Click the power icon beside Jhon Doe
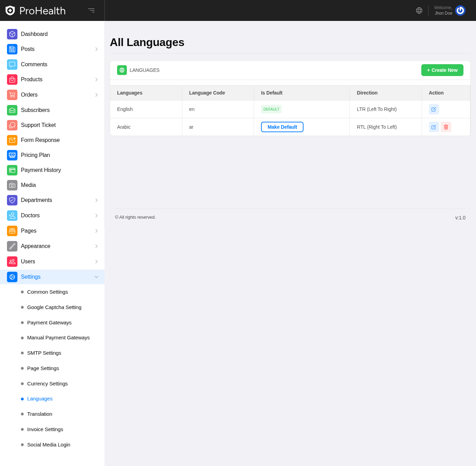476x466 pixels. tap(460, 10)
